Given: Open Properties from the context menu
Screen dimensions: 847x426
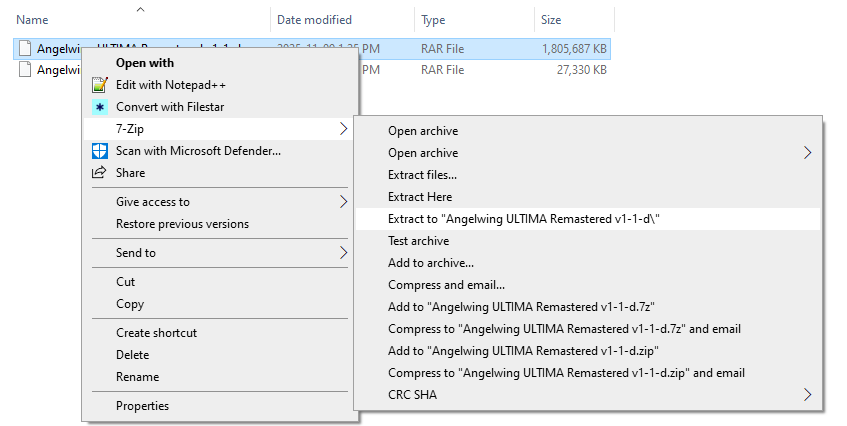Looking at the screenshot, I should coord(142,406).
